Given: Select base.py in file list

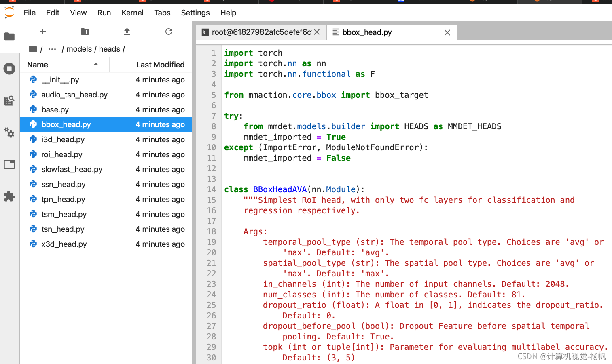Looking at the screenshot, I should coord(106,109).
